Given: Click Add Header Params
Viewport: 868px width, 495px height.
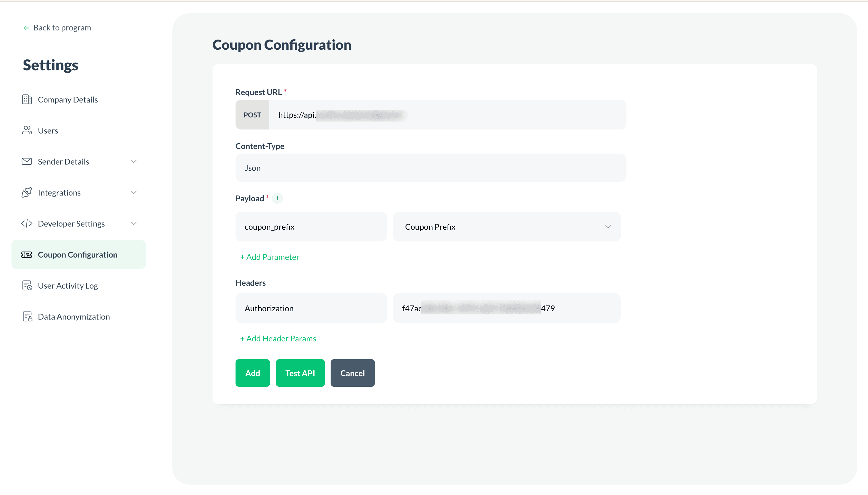Looking at the screenshot, I should [278, 338].
